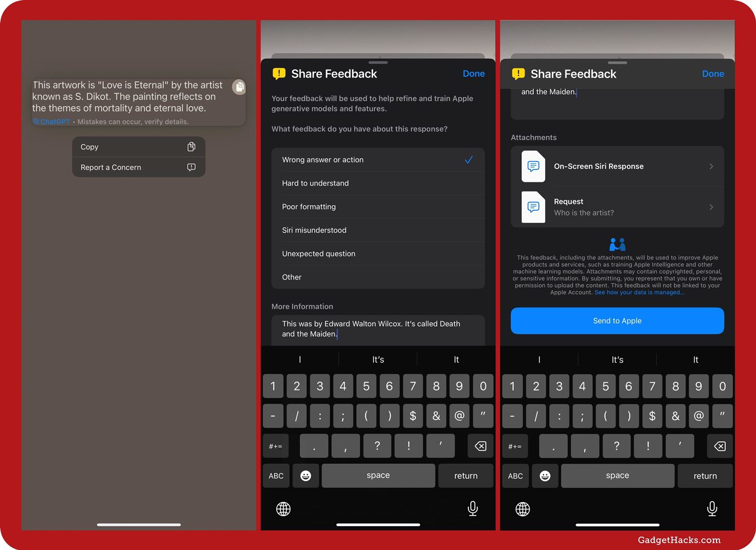This screenshot has height=550, width=756.
Task: Start dictation with the microphone icon
Action: point(472,508)
